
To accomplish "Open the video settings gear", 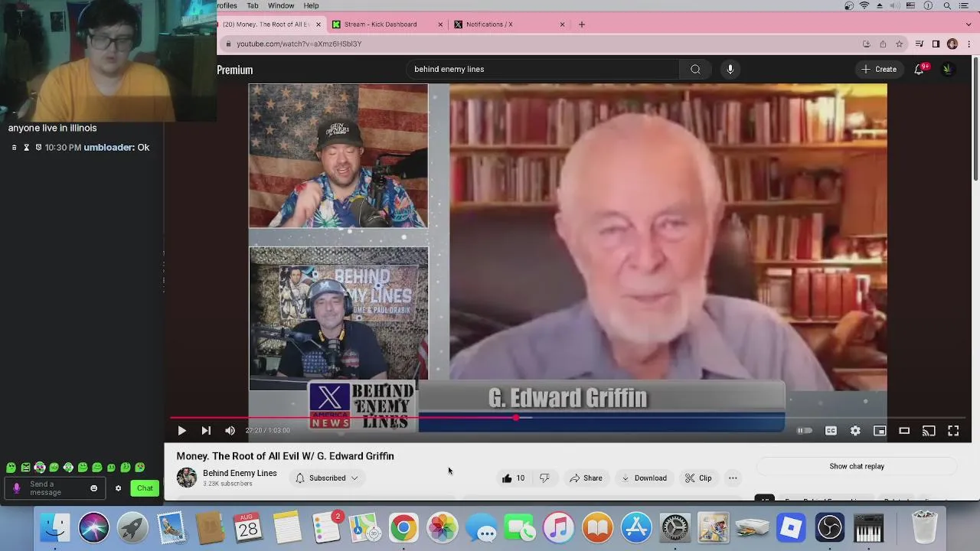I will [x=855, y=431].
